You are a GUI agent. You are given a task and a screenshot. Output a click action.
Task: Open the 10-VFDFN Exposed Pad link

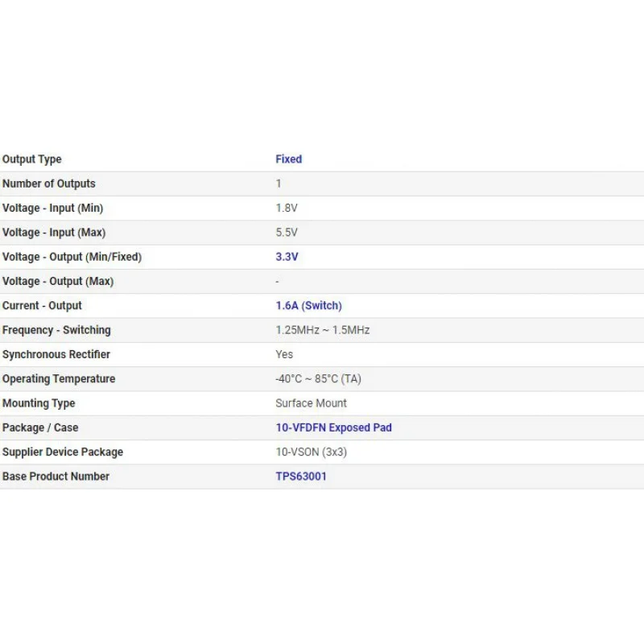click(333, 427)
